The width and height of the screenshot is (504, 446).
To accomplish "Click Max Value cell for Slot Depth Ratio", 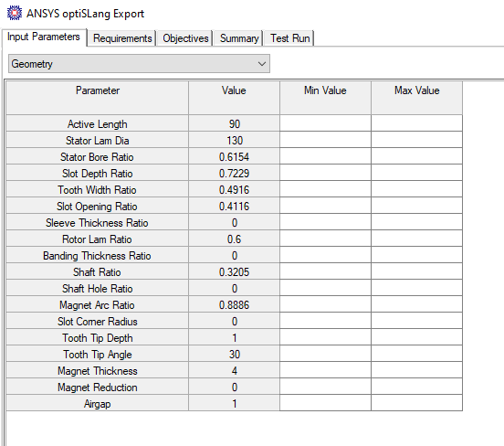I will tap(417, 173).
